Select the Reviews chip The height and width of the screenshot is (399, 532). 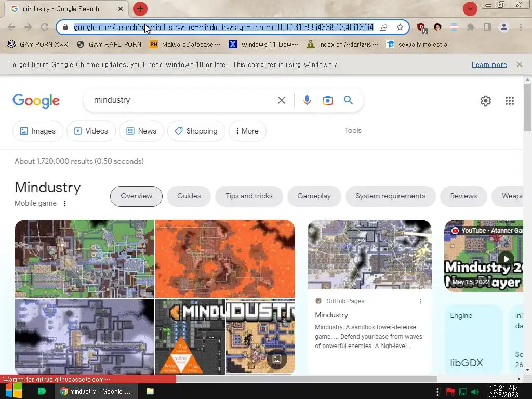point(463,196)
